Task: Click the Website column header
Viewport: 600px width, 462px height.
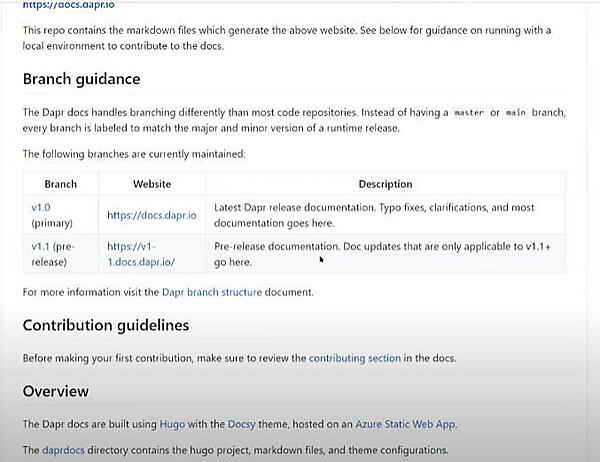Action: coord(152,184)
